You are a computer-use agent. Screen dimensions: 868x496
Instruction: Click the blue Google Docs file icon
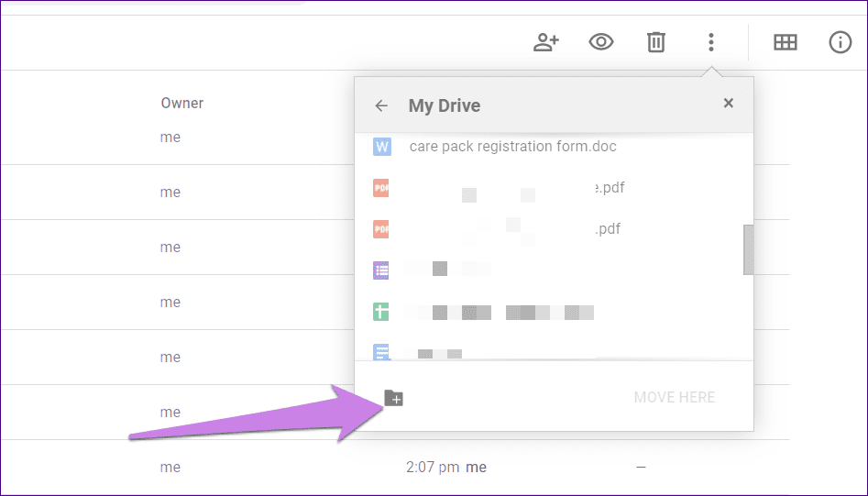pos(381,352)
